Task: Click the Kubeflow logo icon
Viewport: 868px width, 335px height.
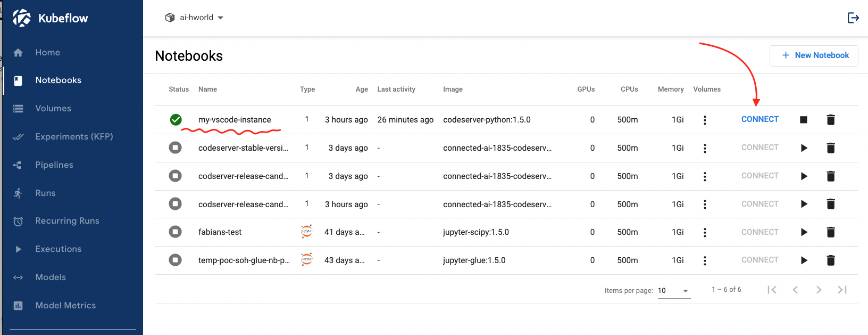Action: click(x=22, y=18)
